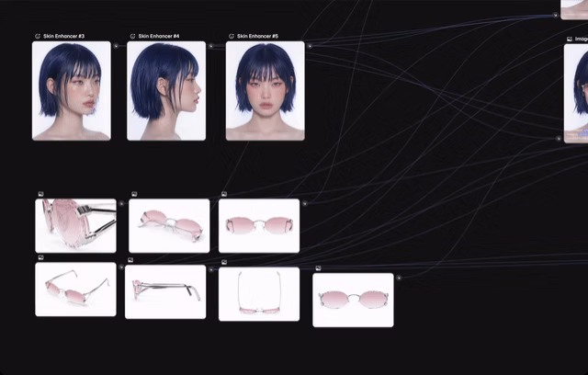
Task: Click the Skin Enhancer #4 node icon
Action: [132, 37]
